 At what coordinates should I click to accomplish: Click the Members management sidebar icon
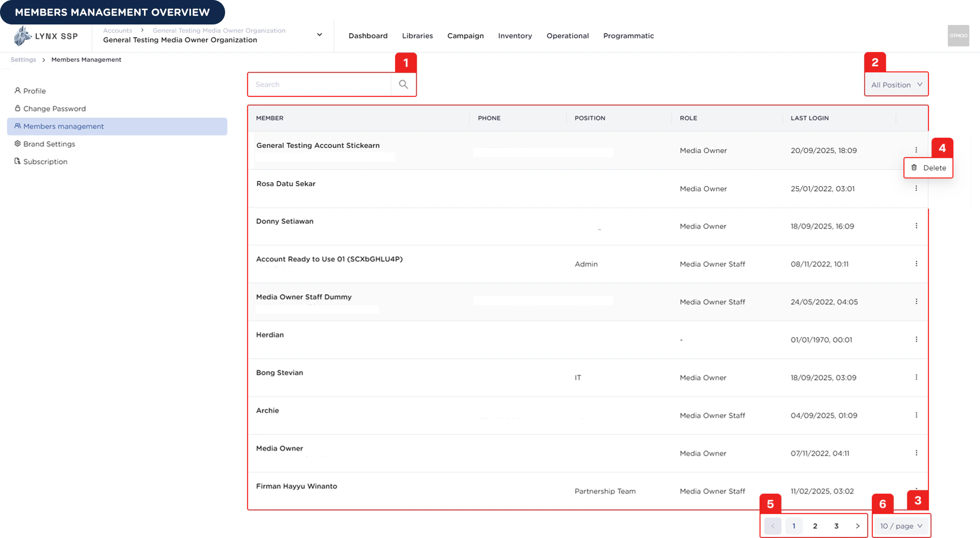pyautogui.click(x=17, y=126)
